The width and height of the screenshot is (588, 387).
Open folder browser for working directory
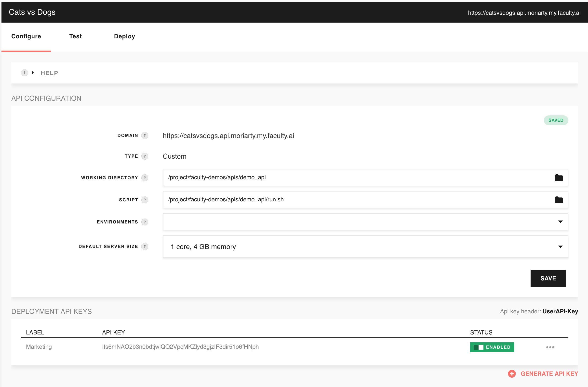[x=559, y=178]
